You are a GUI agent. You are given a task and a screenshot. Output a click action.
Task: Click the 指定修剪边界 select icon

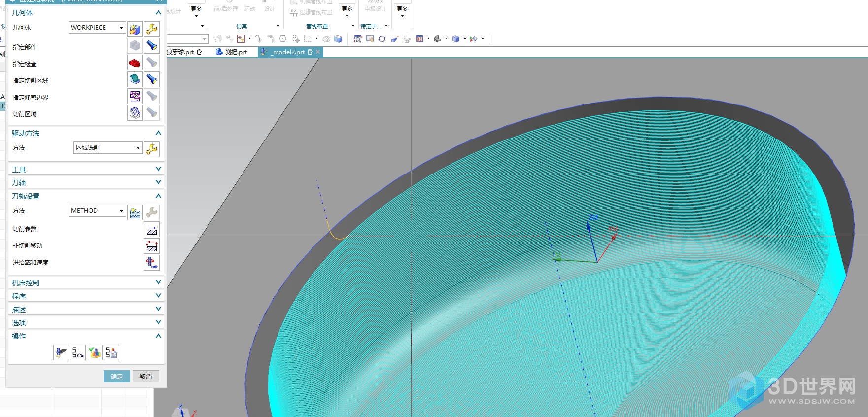(135, 96)
